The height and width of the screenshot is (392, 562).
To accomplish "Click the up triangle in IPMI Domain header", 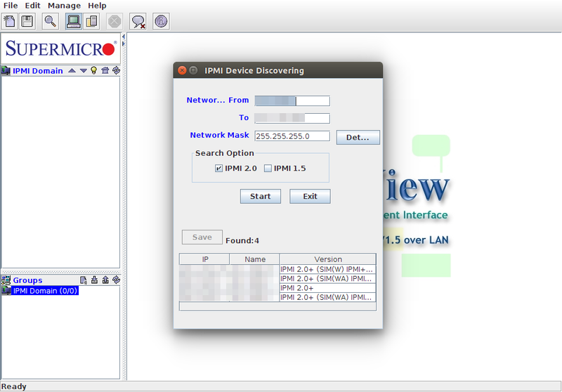I will [72, 70].
